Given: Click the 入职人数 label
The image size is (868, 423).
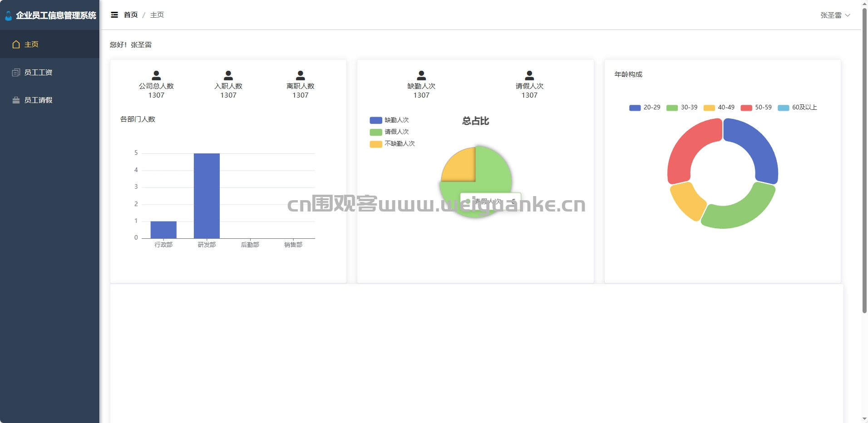Looking at the screenshot, I should (x=228, y=86).
